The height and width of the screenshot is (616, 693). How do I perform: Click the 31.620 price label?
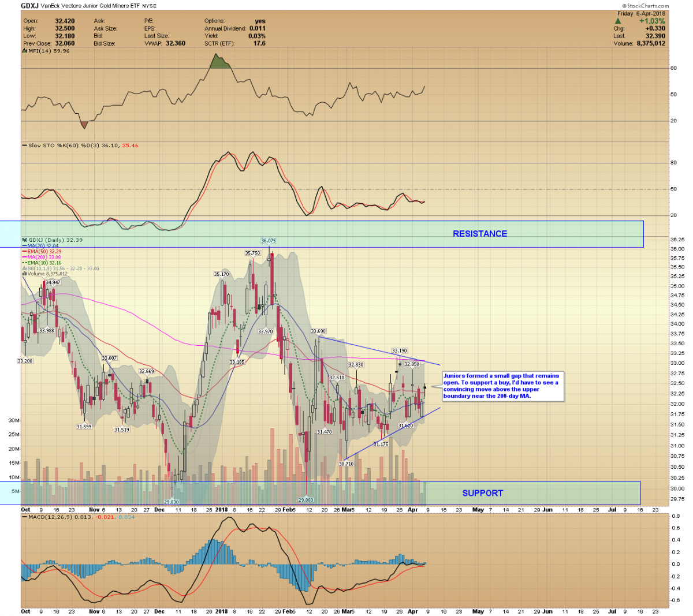coord(405,425)
